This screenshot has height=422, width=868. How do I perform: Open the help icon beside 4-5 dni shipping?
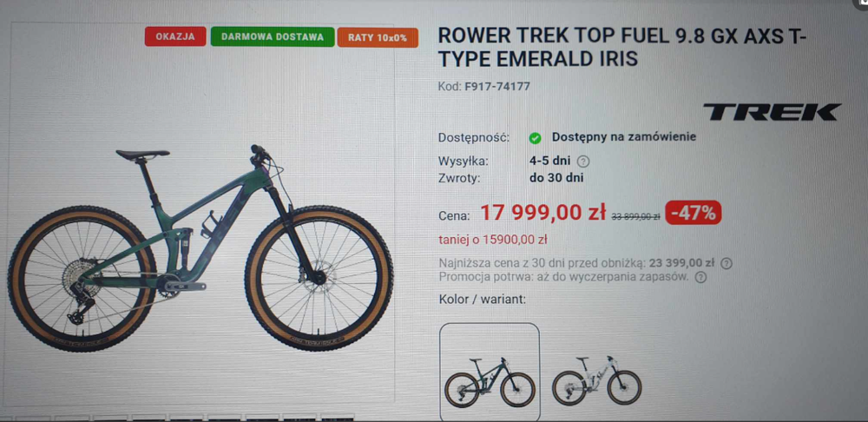[x=583, y=162]
